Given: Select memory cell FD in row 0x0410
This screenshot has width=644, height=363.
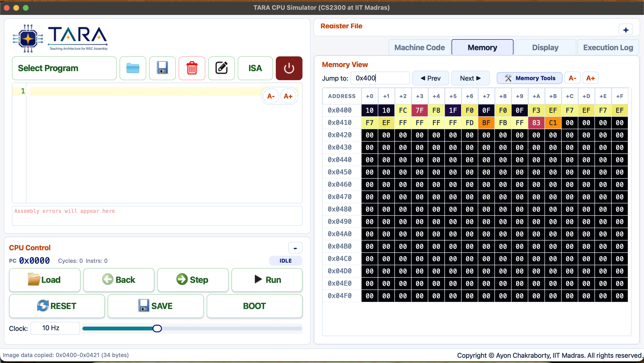Looking at the screenshot, I should tap(469, 123).
